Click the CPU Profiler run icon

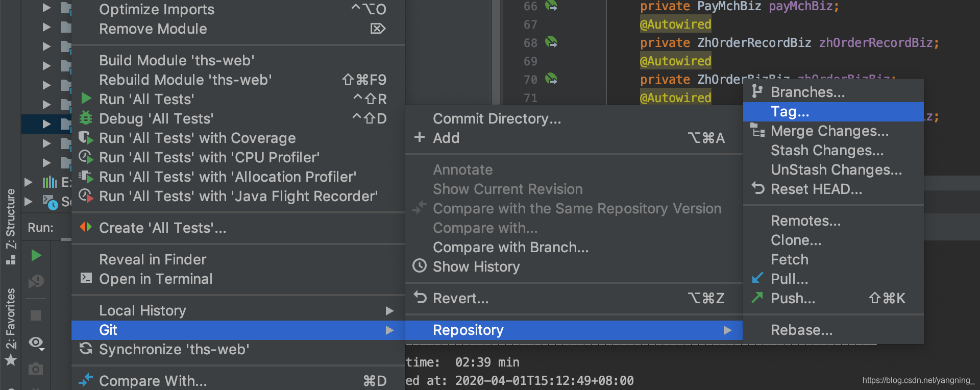86,157
